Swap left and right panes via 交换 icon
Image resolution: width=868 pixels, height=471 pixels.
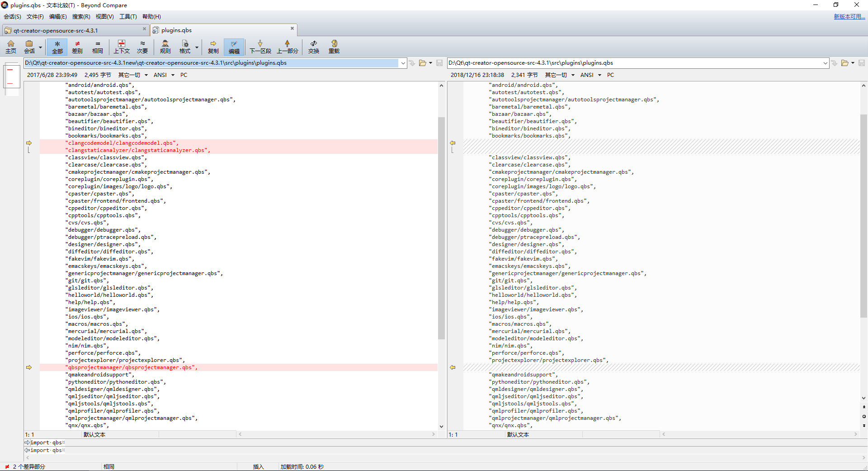tap(314, 47)
